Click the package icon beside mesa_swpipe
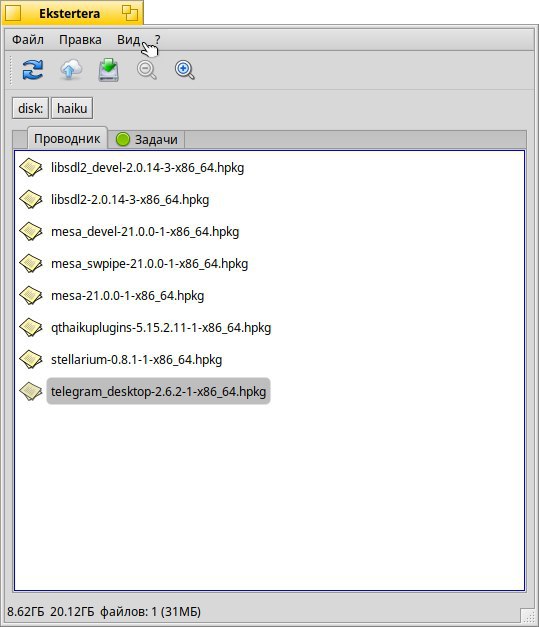Screen dimensions: 539x627 (x=31, y=264)
